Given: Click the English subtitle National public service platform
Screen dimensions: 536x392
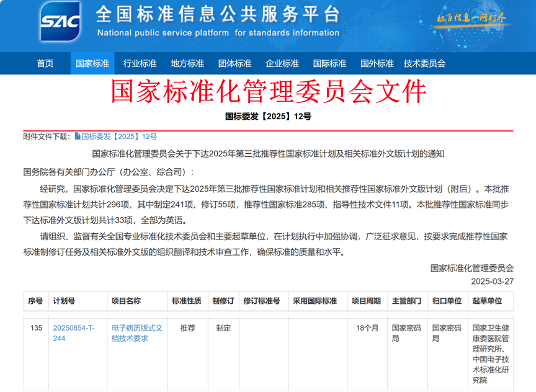Looking at the screenshot, I should tap(218, 33).
